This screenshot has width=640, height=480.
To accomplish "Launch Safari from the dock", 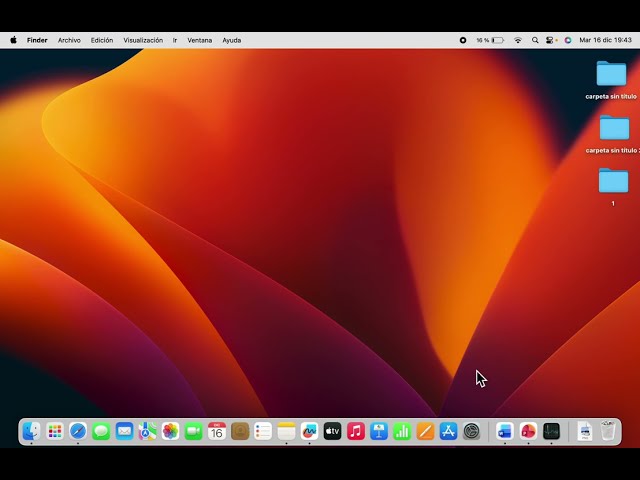I will (x=78, y=431).
